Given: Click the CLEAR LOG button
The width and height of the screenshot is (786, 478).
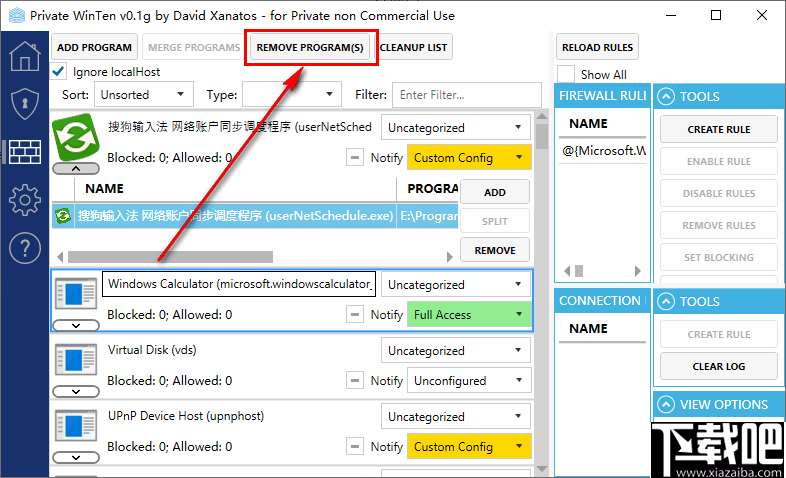Looking at the screenshot, I should [719, 366].
